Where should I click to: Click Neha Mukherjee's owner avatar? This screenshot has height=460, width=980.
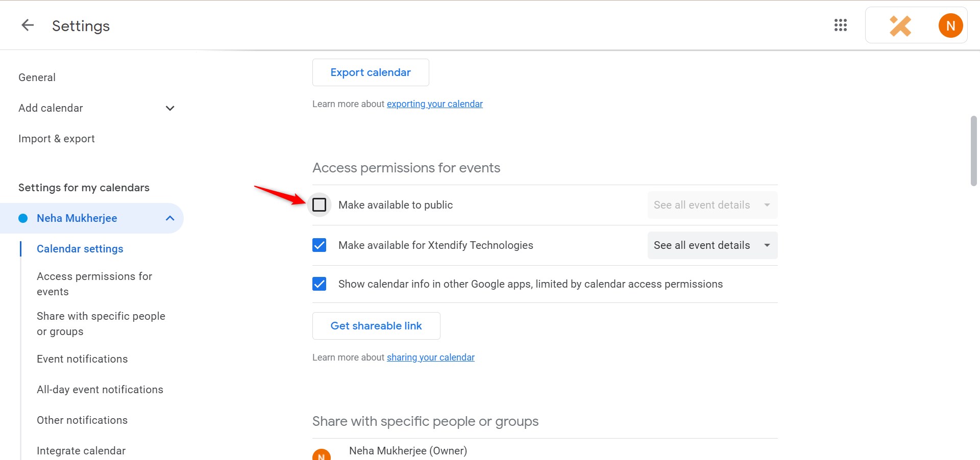(x=322, y=454)
